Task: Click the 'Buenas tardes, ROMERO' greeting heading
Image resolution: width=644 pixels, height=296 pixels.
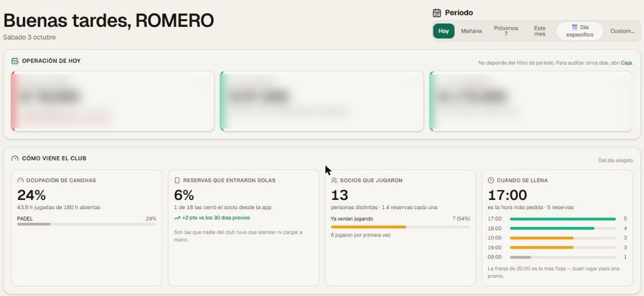Action: point(108,21)
